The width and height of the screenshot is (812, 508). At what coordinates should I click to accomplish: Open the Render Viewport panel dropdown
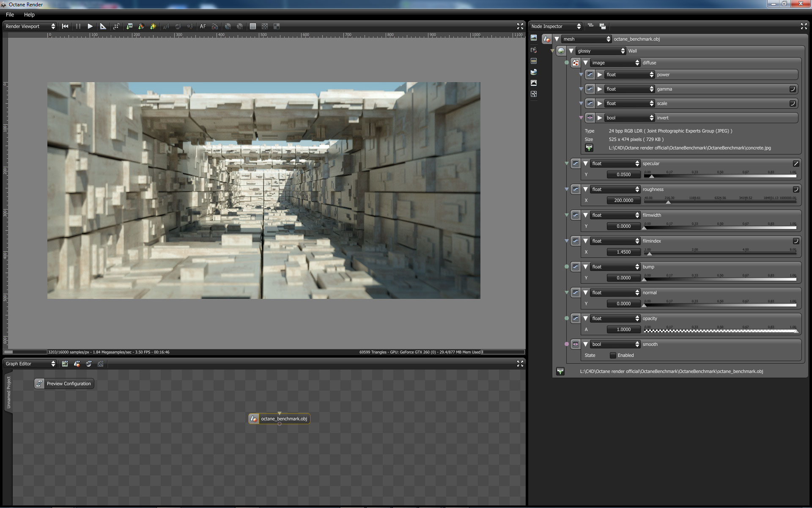(x=30, y=26)
